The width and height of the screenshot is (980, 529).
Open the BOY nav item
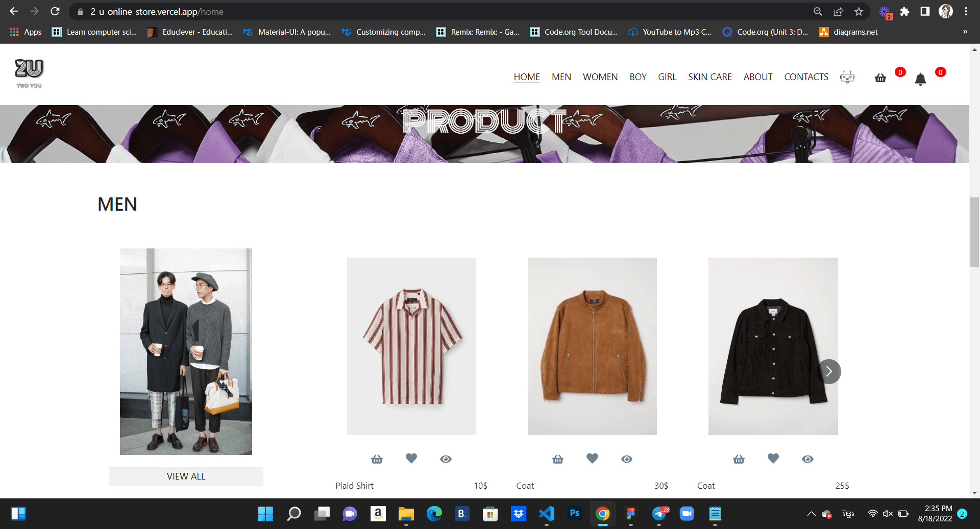click(x=638, y=77)
